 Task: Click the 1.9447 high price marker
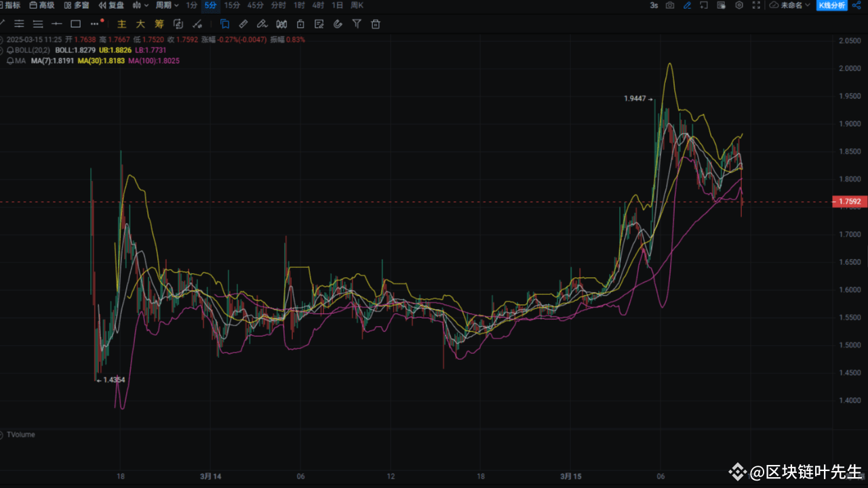pyautogui.click(x=637, y=98)
